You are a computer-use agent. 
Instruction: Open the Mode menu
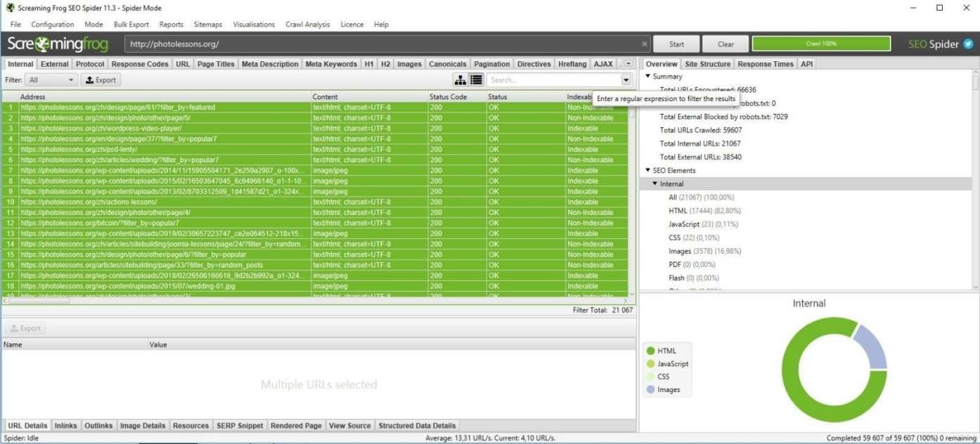tap(94, 24)
